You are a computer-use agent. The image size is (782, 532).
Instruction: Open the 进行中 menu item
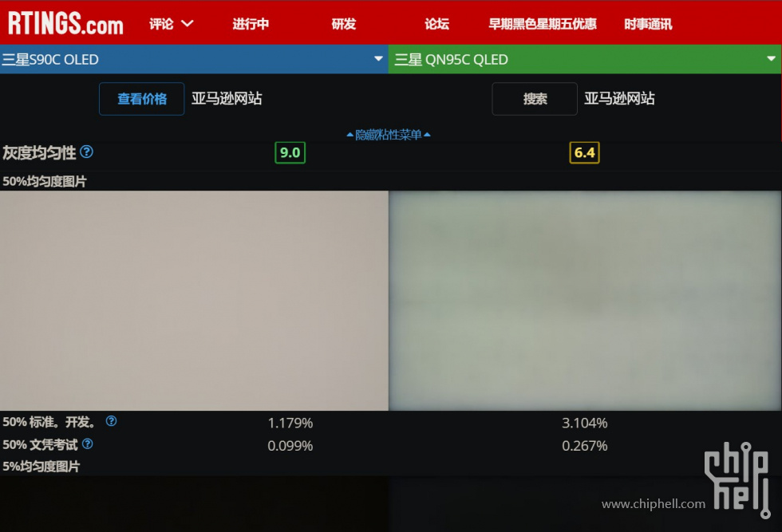[251, 24]
